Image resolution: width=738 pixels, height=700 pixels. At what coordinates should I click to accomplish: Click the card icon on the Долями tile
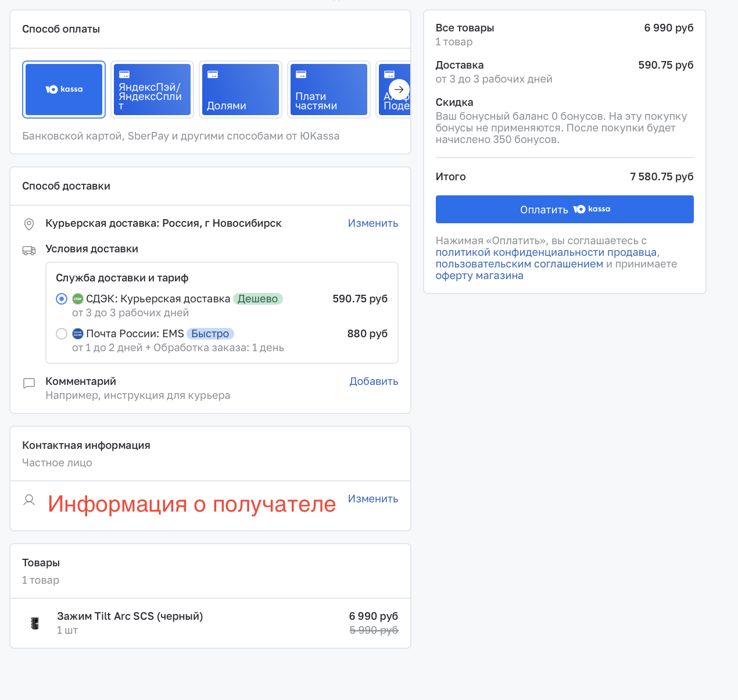(x=213, y=74)
